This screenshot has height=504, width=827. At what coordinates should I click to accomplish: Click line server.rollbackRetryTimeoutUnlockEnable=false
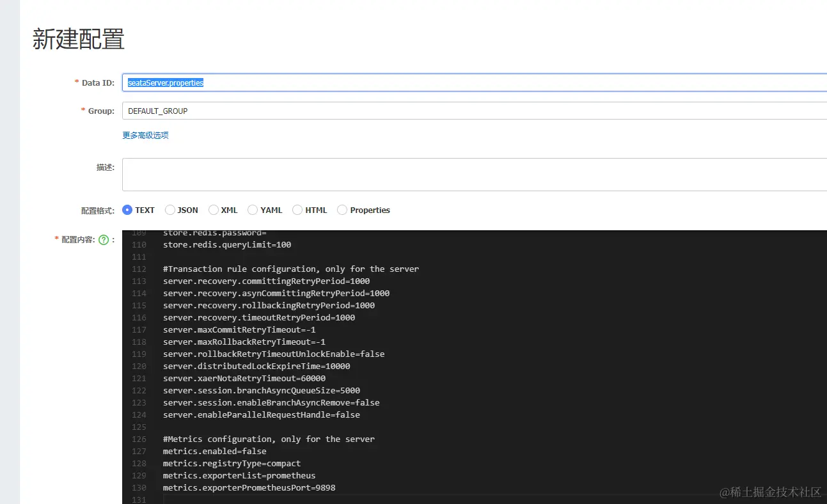(x=274, y=354)
